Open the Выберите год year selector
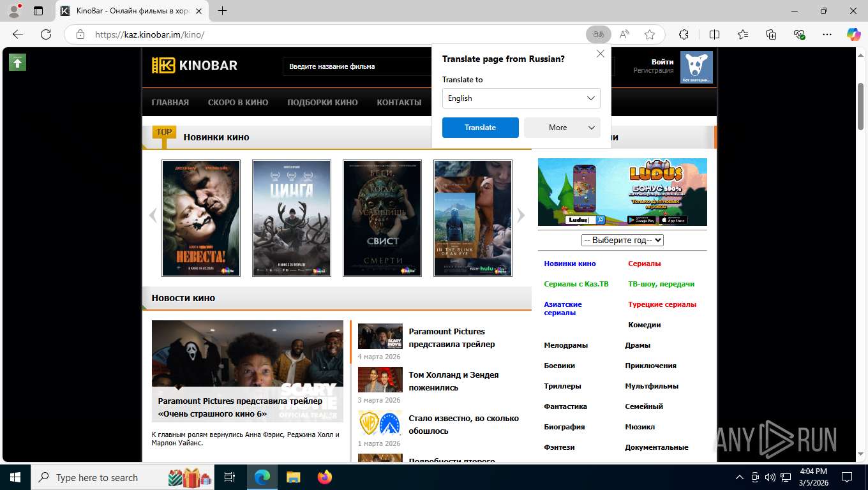The height and width of the screenshot is (490, 868). click(622, 241)
